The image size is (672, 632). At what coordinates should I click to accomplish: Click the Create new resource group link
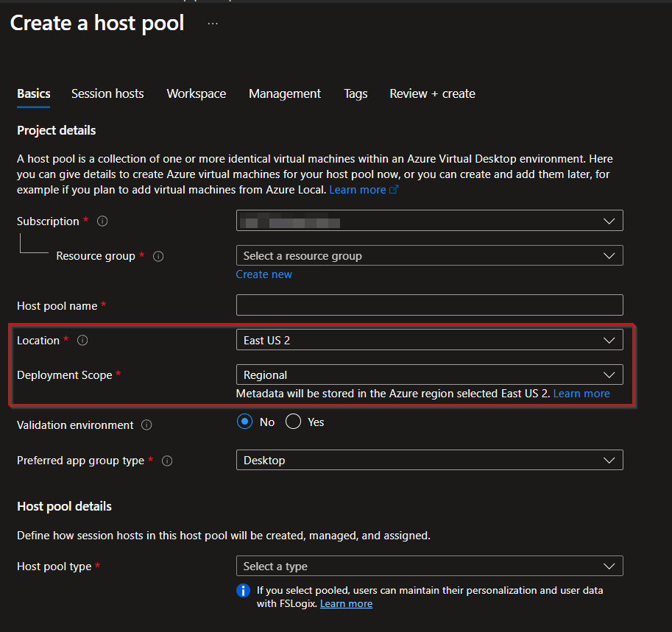[264, 274]
